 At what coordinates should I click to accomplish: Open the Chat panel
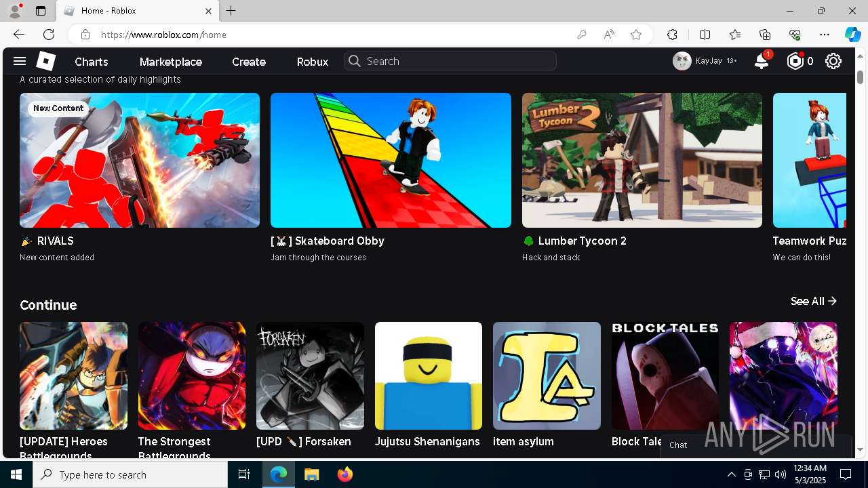[755, 445]
